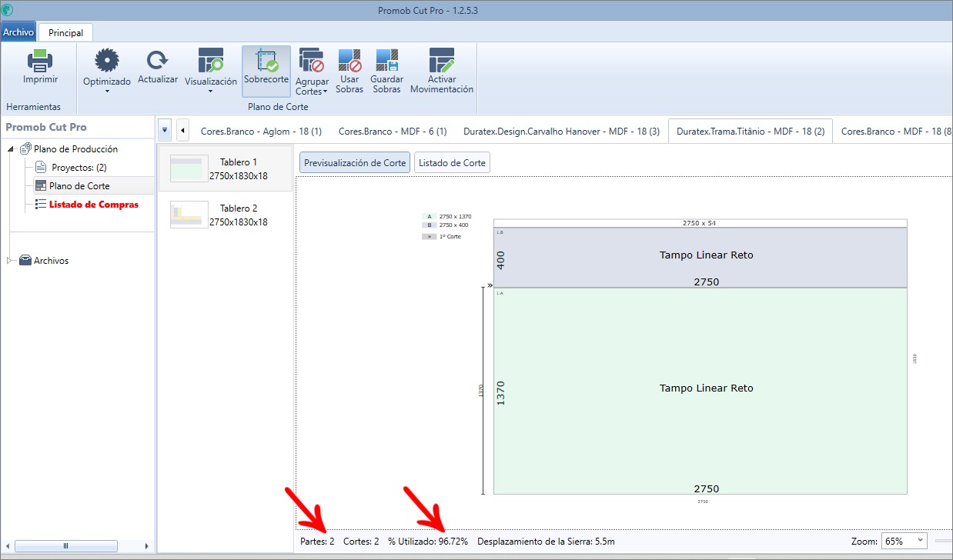Viewport: 953px width, 560px height.
Task: Click the Activar Movimentación icon
Action: tap(442, 61)
